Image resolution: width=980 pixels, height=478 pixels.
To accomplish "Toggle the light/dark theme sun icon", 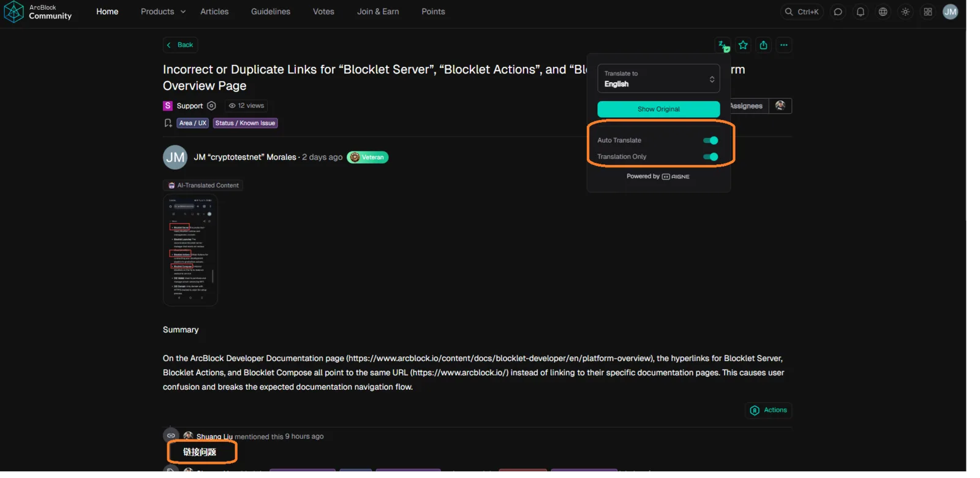I will tap(905, 12).
